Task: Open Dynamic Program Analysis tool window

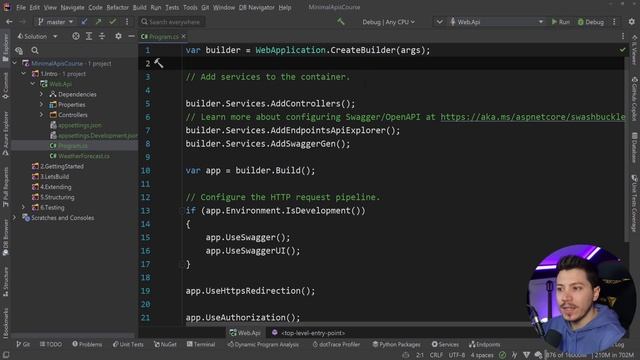Action: 263,344
